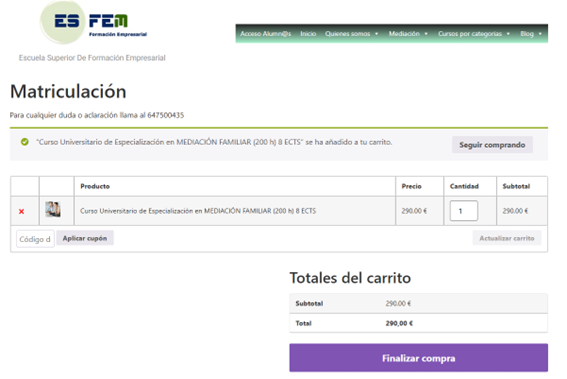Click the Totales del carrito heading

[x=350, y=278]
